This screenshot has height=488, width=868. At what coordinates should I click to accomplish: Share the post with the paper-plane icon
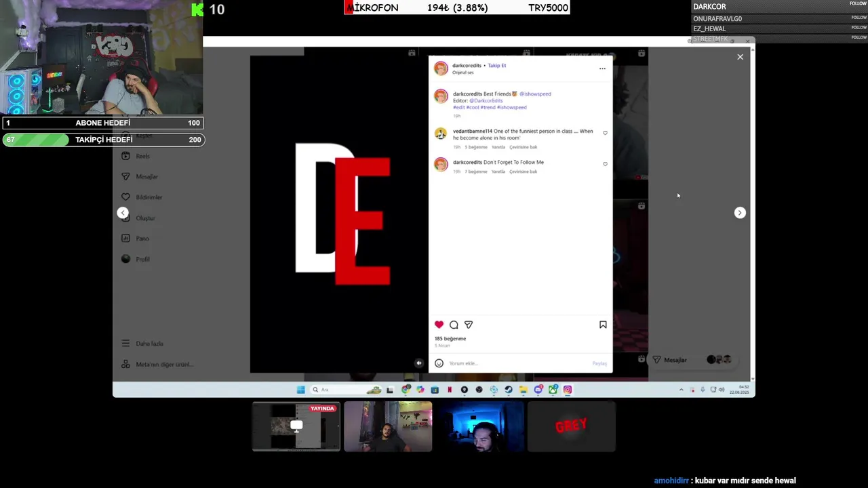pyautogui.click(x=469, y=325)
